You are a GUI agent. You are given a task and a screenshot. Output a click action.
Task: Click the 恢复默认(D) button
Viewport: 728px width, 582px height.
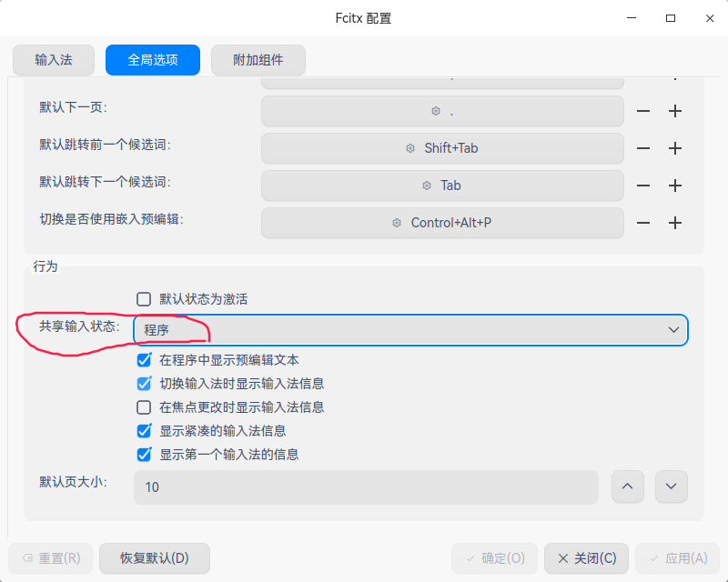coord(155,558)
